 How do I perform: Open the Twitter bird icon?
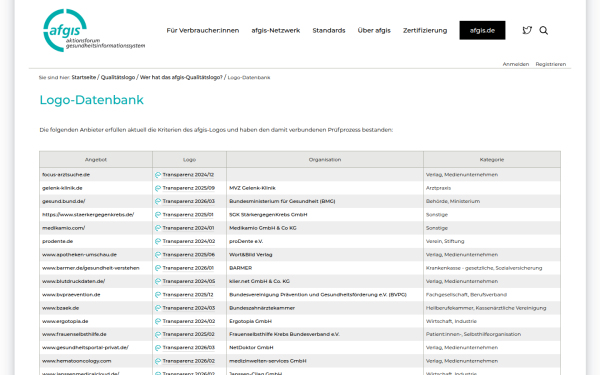(527, 30)
